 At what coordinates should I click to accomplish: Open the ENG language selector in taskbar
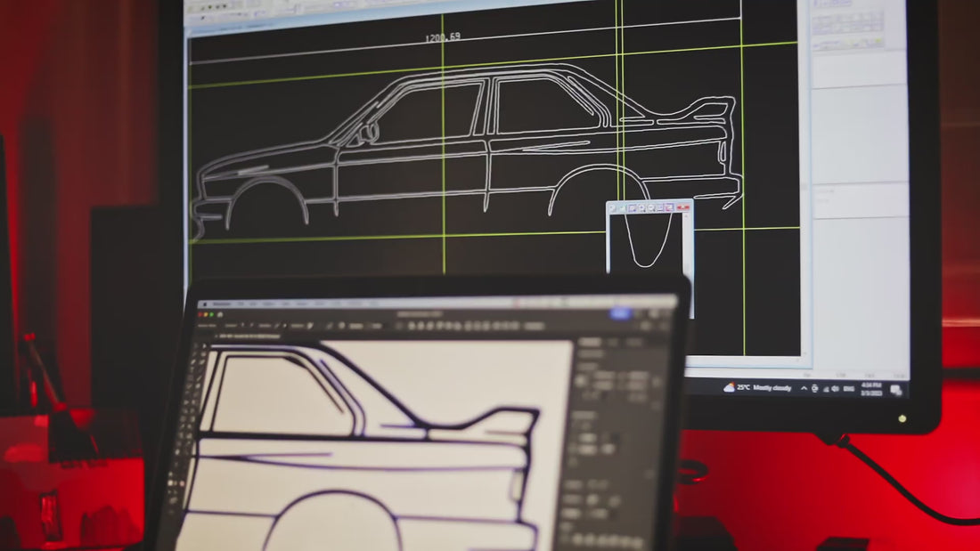(847, 389)
